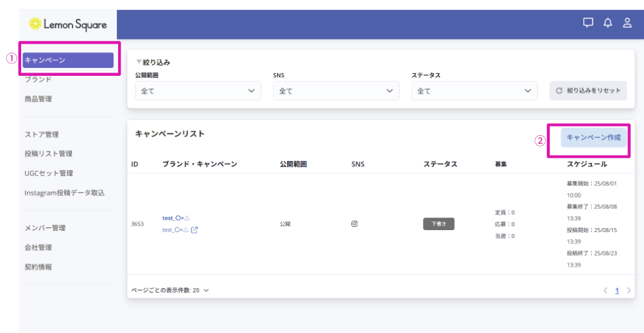The width and height of the screenshot is (644, 333).
Task: Open the test_○×△ brand link
Action: click(176, 218)
